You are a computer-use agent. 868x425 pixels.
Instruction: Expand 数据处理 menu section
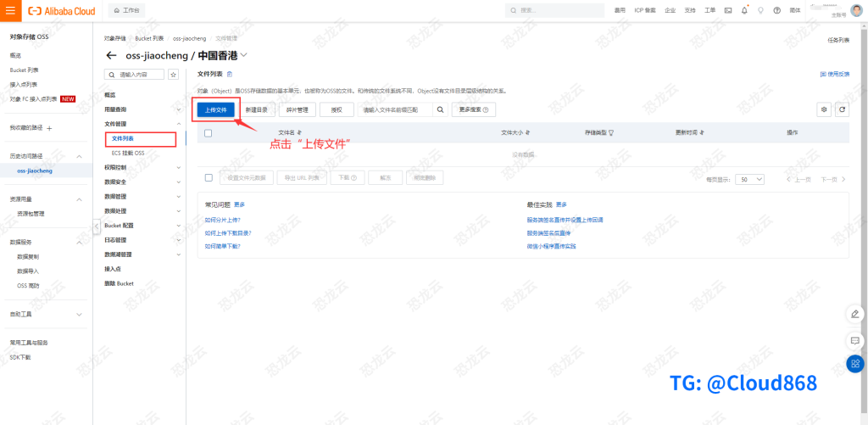178,211
